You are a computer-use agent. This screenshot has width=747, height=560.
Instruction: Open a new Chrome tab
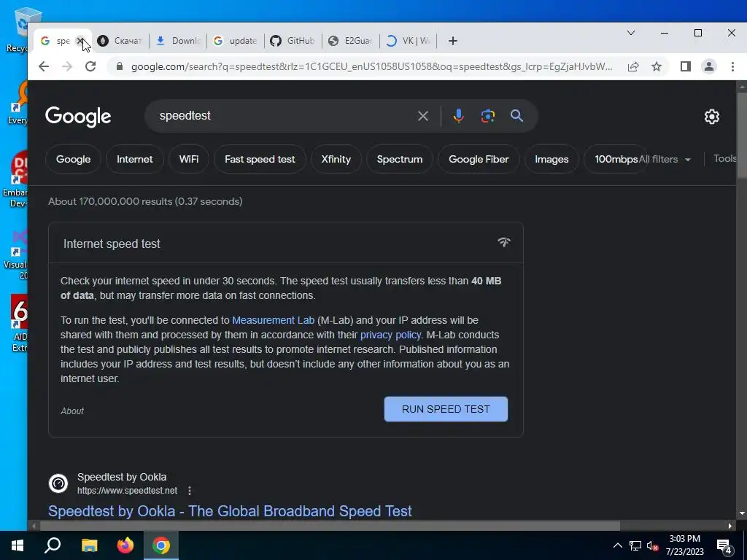pos(452,41)
